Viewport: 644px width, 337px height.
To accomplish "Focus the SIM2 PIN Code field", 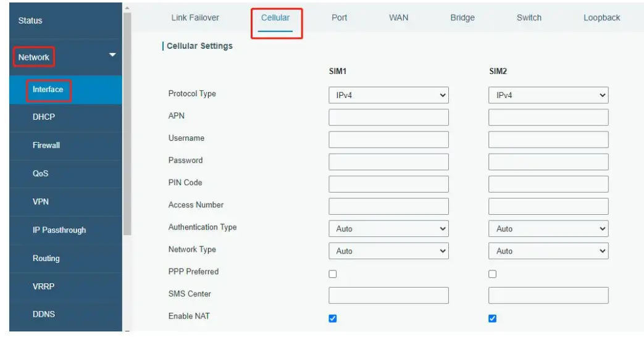I will coord(548,184).
